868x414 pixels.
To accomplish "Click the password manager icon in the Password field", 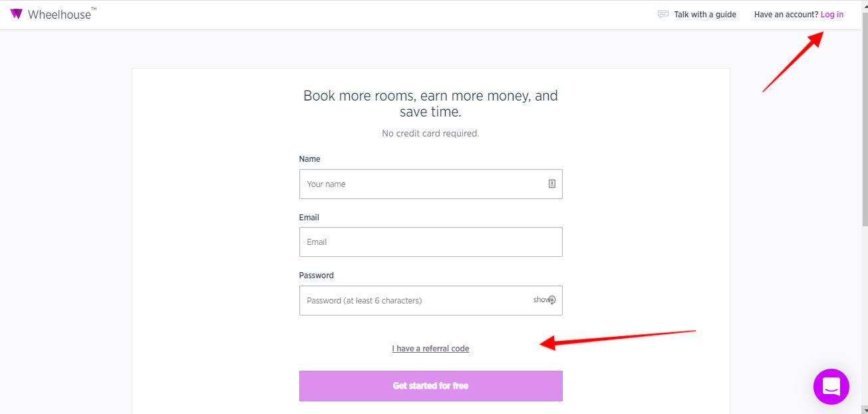I will (x=552, y=300).
